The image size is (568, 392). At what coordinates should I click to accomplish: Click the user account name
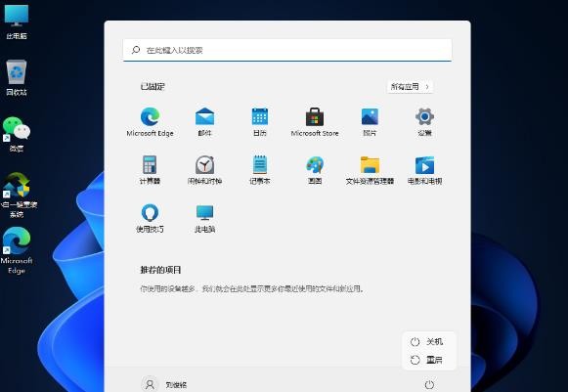tap(176, 385)
